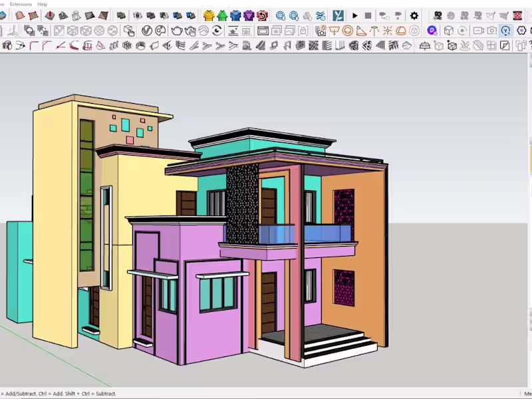Image resolution: width=532 pixels, height=399 pixels.
Task: Open the Extensions menu
Action: coord(21,4)
